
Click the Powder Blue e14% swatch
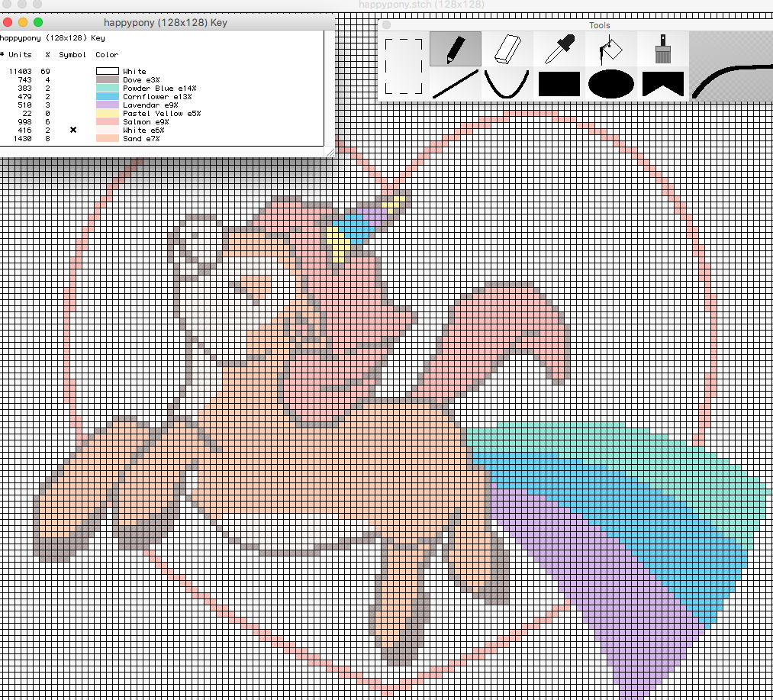click(x=108, y=88)
